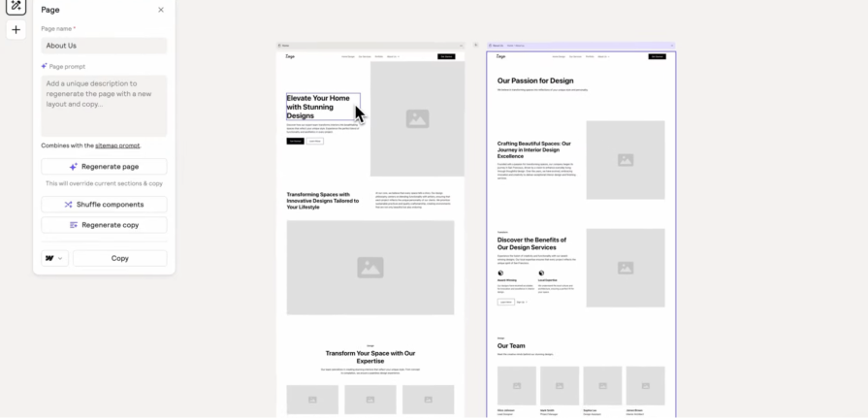Image resolution: width=868 pixels, height=418 pixels.
Task: Select the Our Team heading
Action: click(x=511, y=346)
